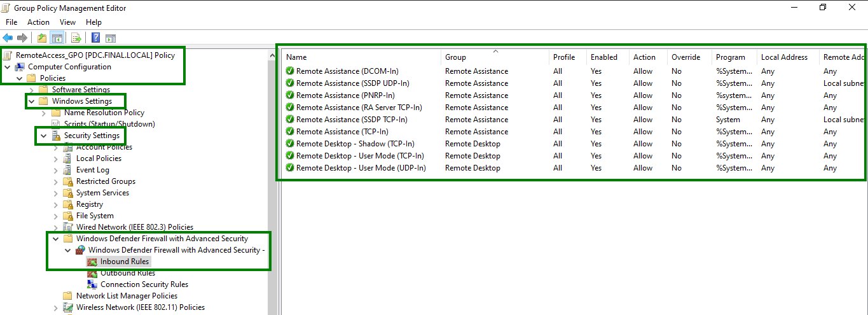Expand the File System node

[x=55, y=216]
